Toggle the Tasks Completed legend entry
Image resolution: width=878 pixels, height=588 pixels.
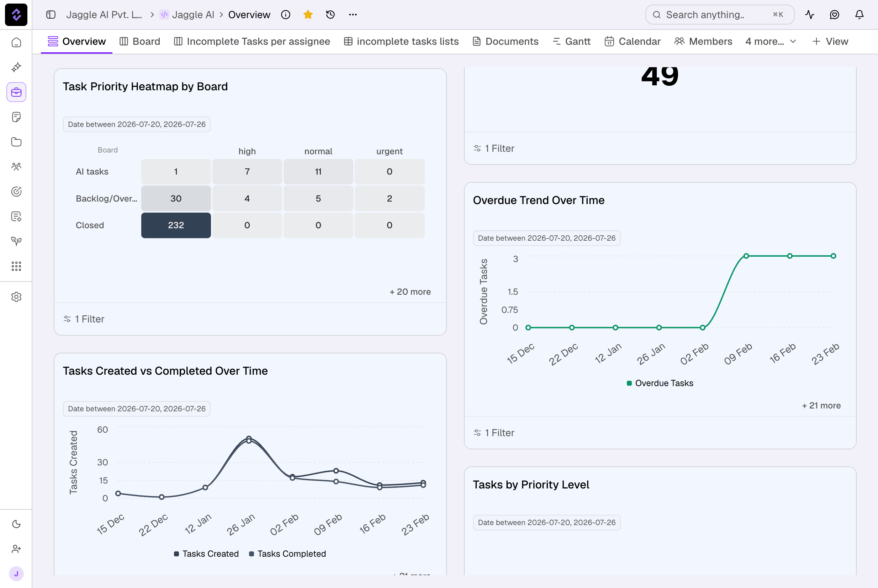click(287, 554)
